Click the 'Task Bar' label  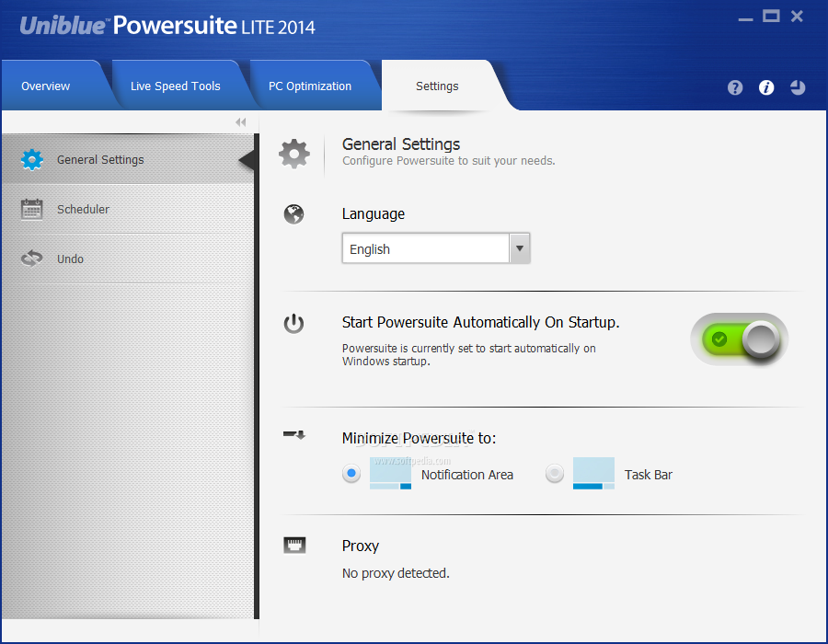[649, 475]
